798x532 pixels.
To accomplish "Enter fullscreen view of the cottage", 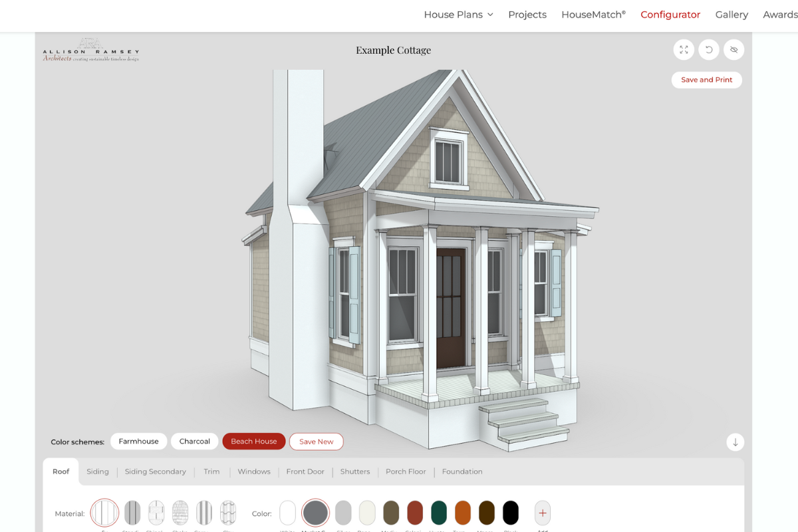I will point(684,50).
